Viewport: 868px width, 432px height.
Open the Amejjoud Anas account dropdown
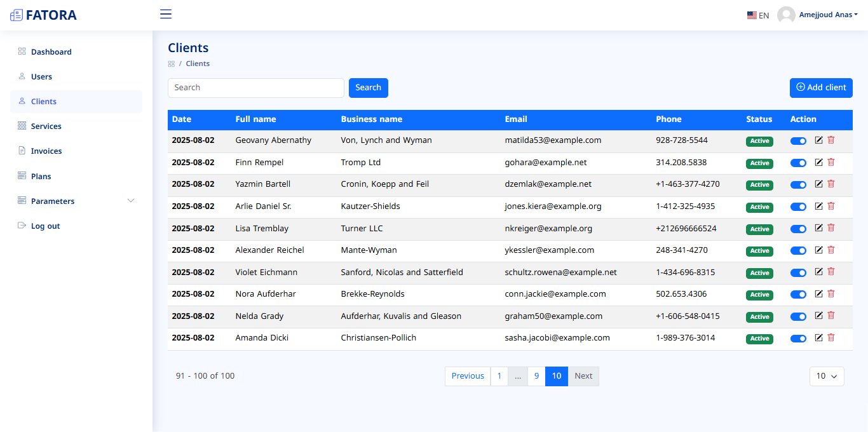(x=828, y=15)
